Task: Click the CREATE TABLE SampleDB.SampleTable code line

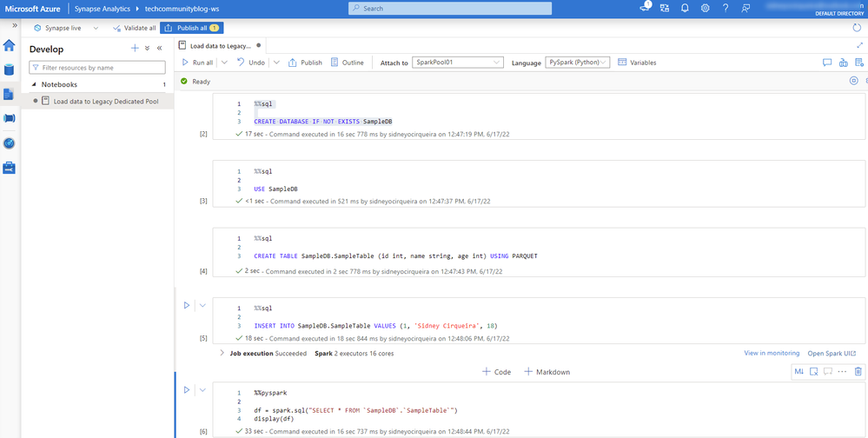Action: (x=396, y=256)
